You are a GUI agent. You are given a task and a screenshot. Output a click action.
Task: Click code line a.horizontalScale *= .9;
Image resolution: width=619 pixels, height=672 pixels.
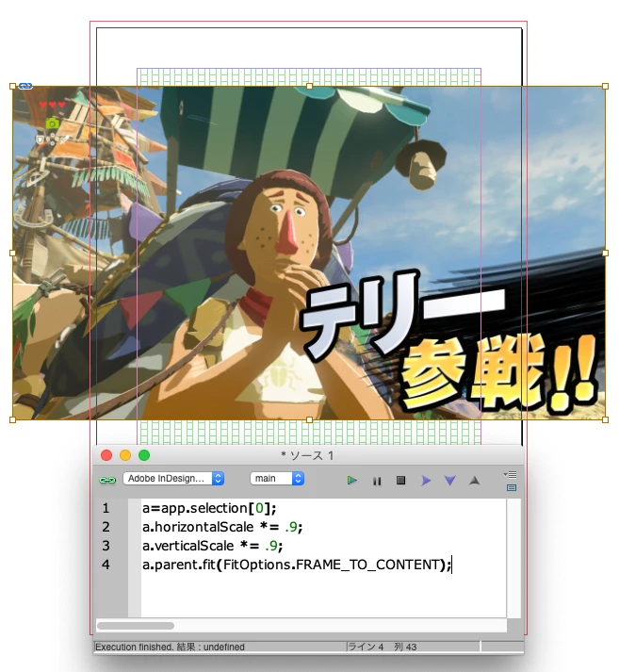point(222,527)
